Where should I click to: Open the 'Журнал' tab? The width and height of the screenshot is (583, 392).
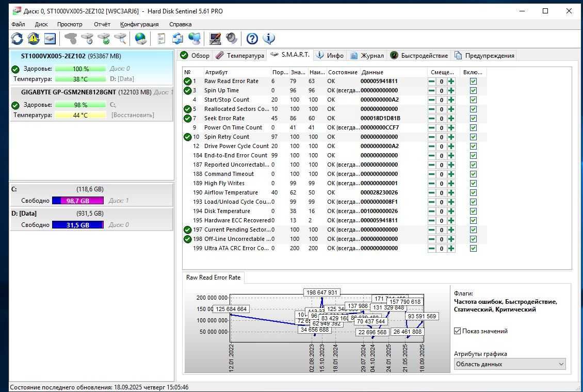367,55
